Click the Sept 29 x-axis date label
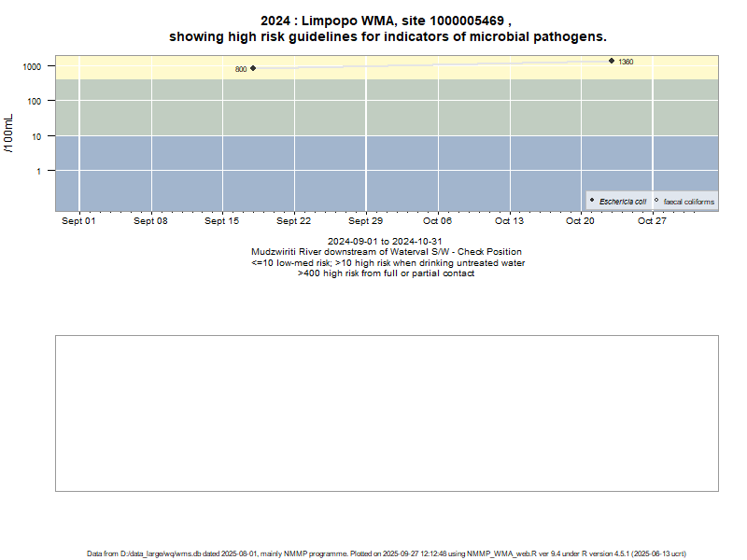The height and width of the screenshot is (560, 747). (365, 221)
